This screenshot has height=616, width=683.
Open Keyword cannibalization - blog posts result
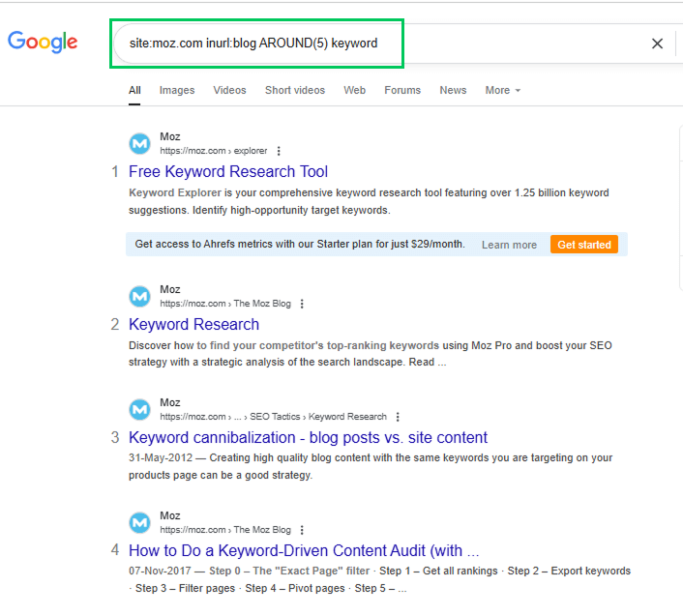point(308,437)
